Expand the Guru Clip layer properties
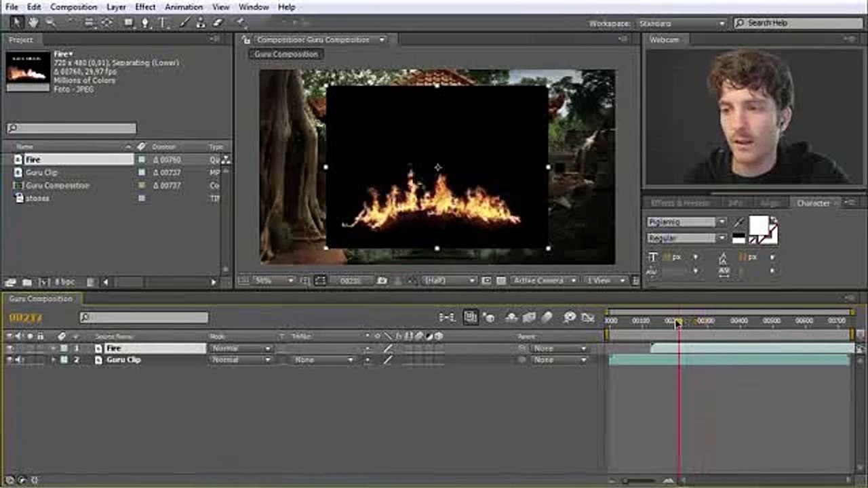This screenshot has width=868, height=488. (54, 360)
